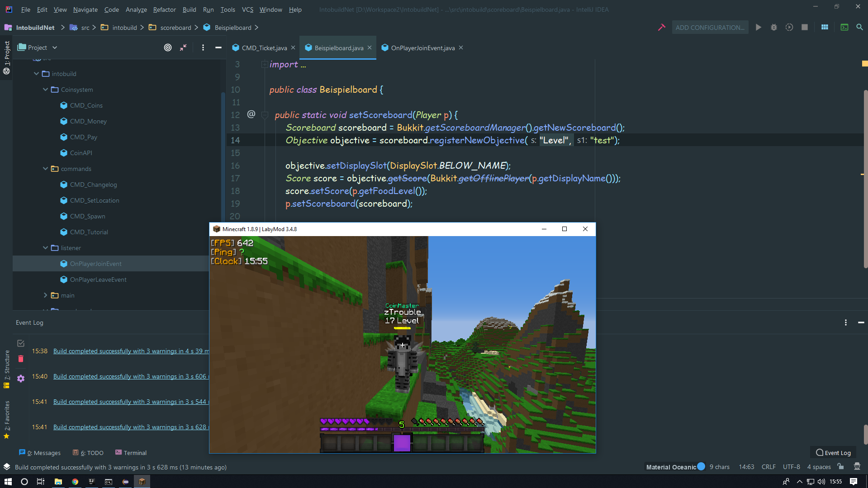Open File Explorer from the taskbar
The image size is (868, 488).
[58, 482]
